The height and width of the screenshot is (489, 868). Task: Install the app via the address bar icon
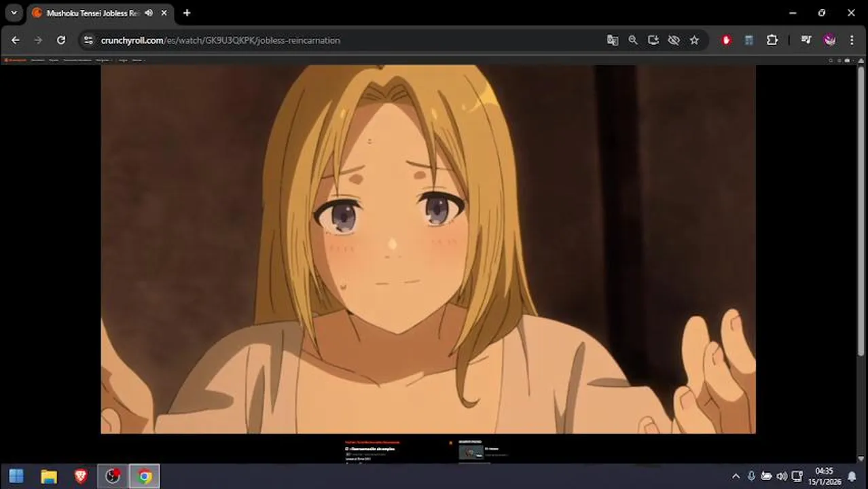point(653,40)
